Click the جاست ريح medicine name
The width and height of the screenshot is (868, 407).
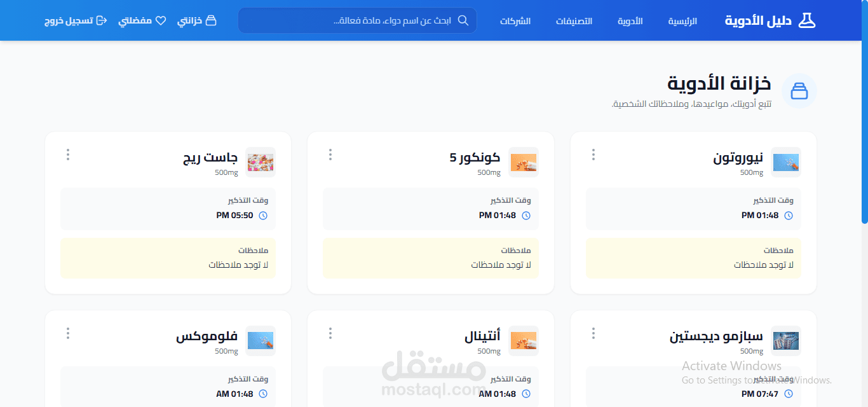[210, 158]
